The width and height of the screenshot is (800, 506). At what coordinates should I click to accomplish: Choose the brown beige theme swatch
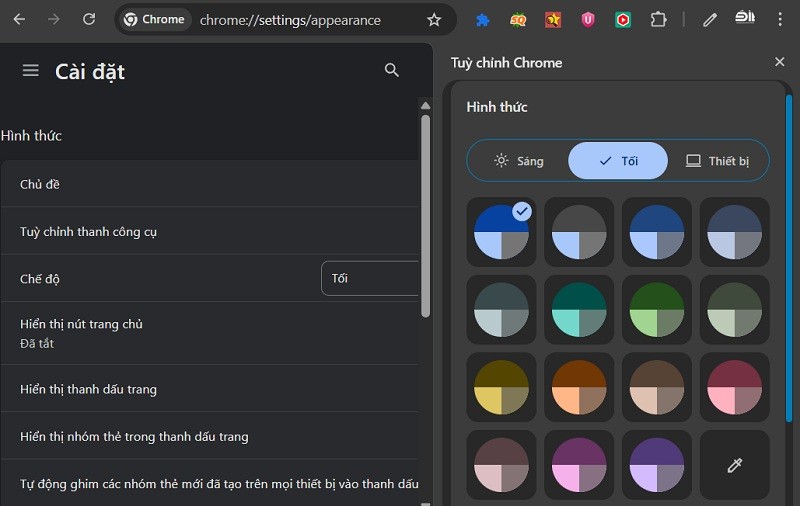[657, 387]
